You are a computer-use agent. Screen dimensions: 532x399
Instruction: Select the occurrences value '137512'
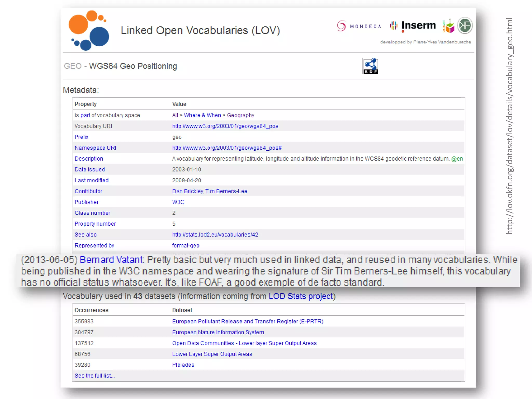84,343
